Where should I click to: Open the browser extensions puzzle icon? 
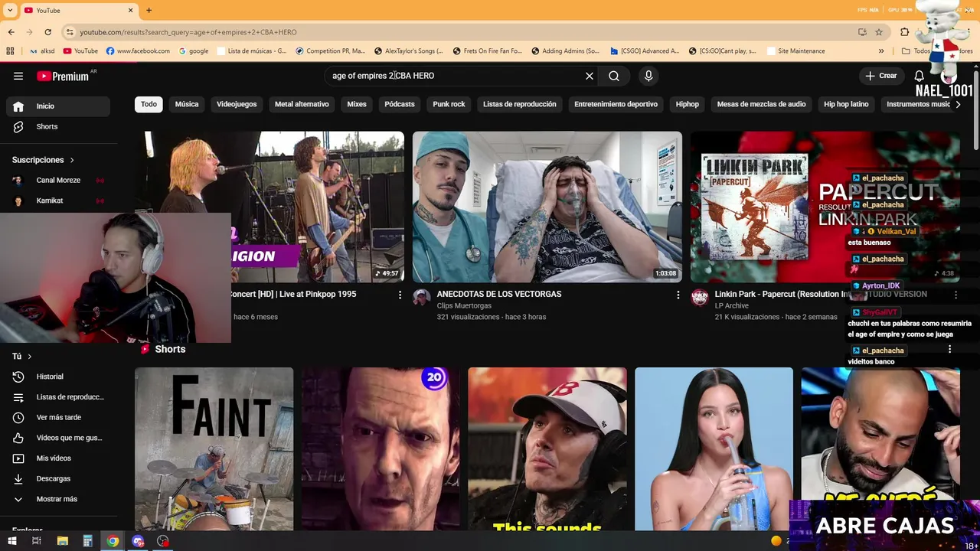tap(905, 32)
